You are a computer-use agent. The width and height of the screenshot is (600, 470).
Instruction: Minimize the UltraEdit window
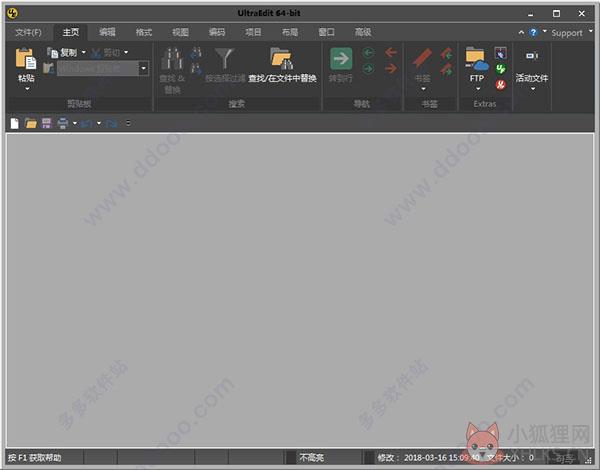pos(530,14)
